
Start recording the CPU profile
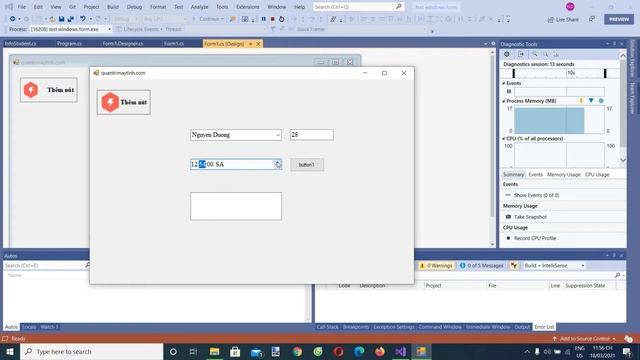point(508,238)
